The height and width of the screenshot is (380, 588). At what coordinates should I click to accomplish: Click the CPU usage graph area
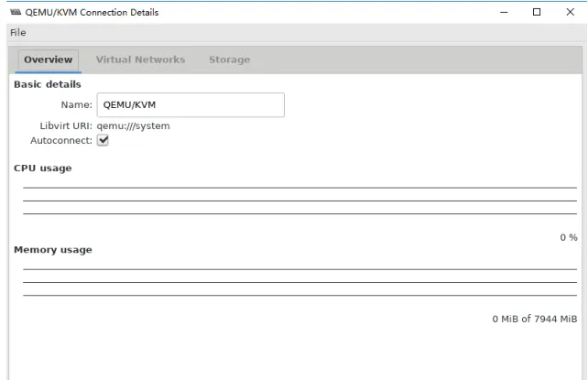pyautogui.click(x=299, y=201)
